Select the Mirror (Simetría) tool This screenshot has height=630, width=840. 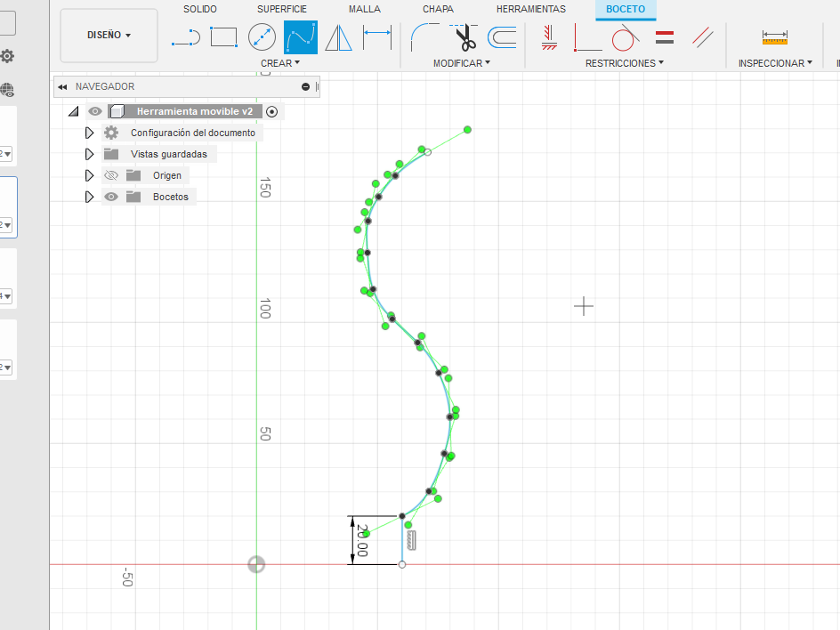click(338, 37)
